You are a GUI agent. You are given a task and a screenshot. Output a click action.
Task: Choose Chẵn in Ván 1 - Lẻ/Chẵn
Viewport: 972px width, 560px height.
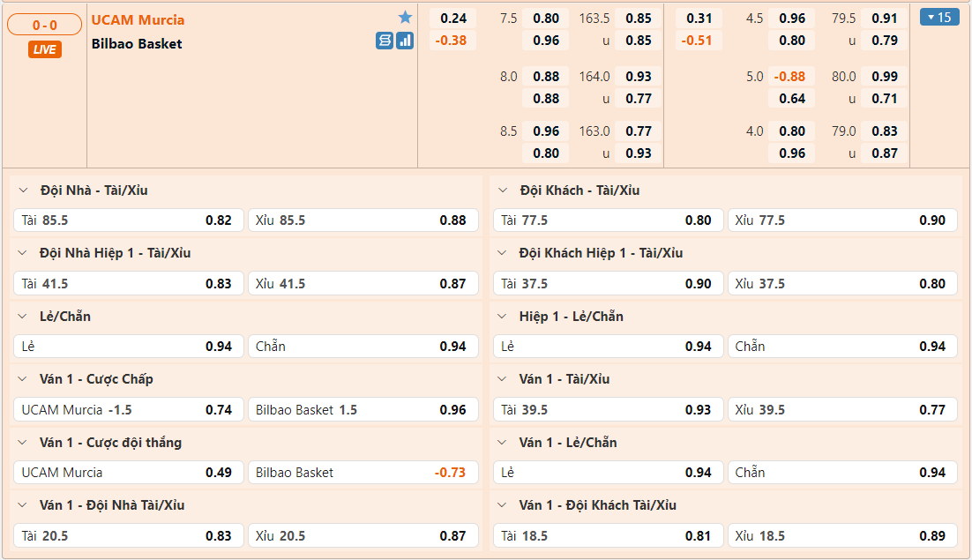coord(841,473)
